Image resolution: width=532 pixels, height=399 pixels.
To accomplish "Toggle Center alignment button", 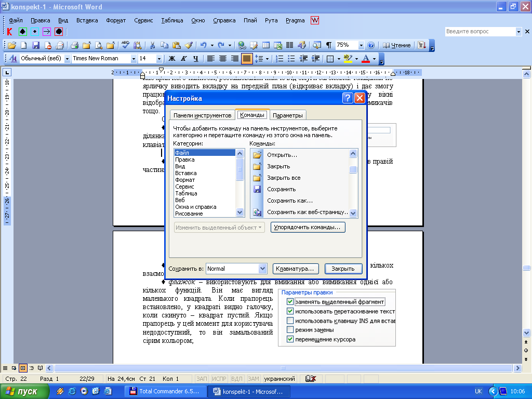I will (223, 59).
